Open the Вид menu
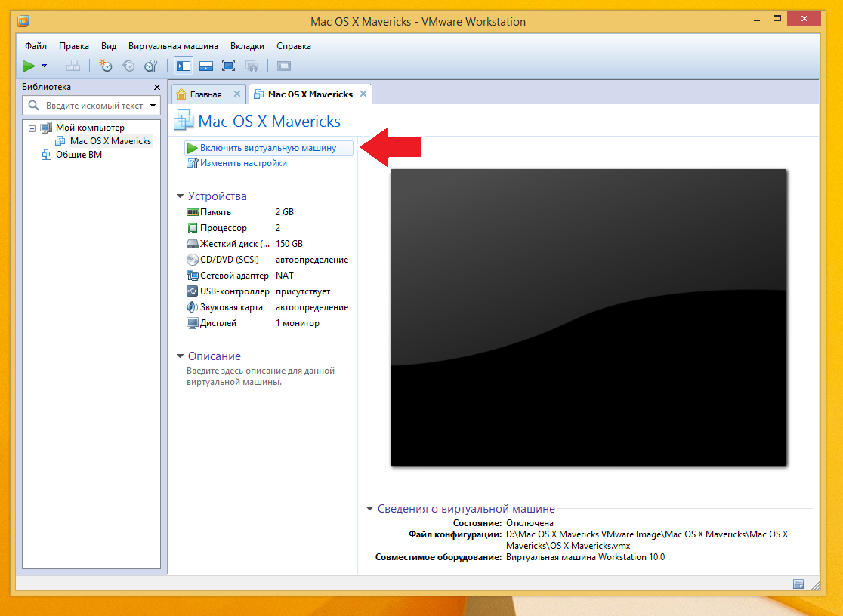843x616 pixels. coord(109,46)
